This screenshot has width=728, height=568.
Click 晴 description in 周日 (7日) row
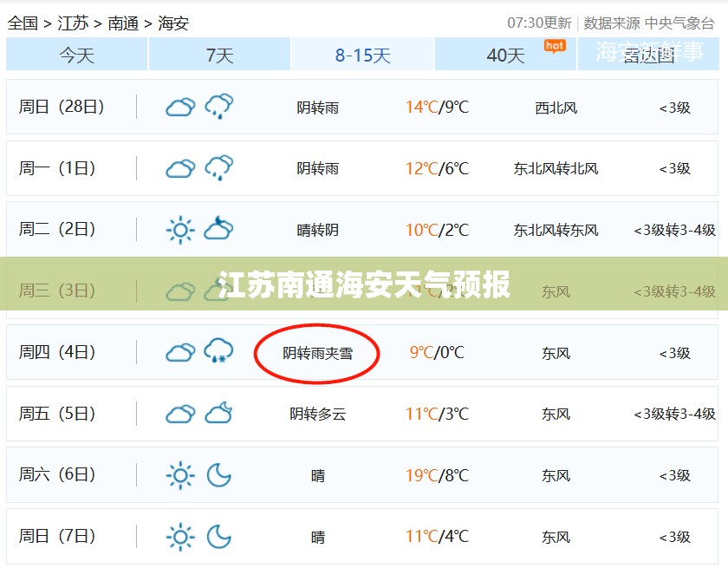tap(318, 538)
